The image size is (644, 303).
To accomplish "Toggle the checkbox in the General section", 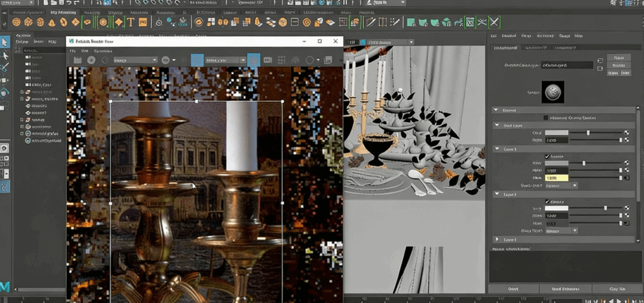I will [x=546, y=118].
